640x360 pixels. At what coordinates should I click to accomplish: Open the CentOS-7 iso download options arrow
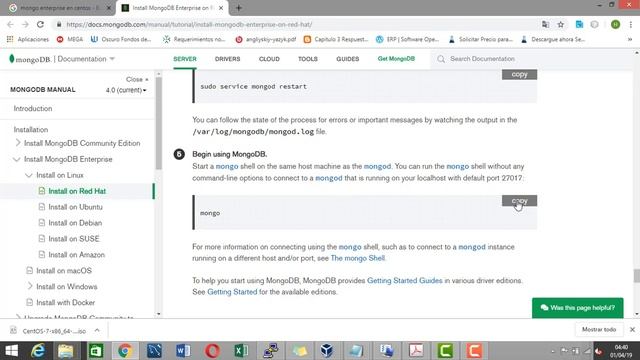coord(97,330)
